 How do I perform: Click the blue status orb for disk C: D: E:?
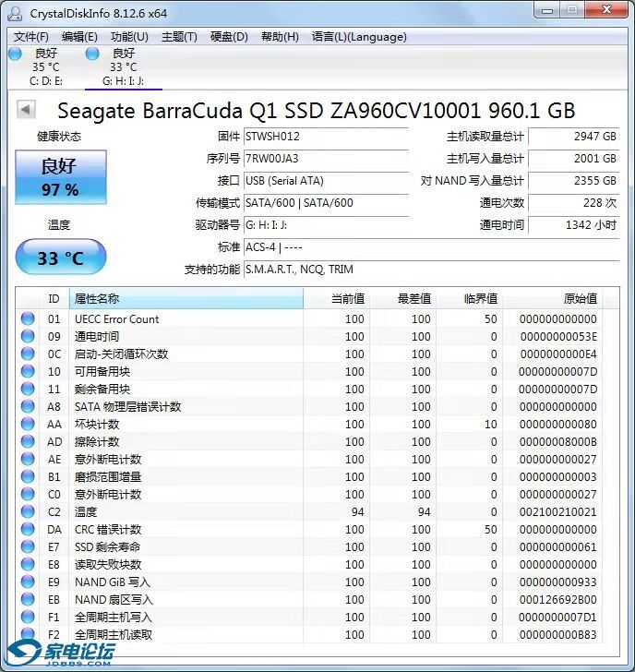(x=15, y=54)
